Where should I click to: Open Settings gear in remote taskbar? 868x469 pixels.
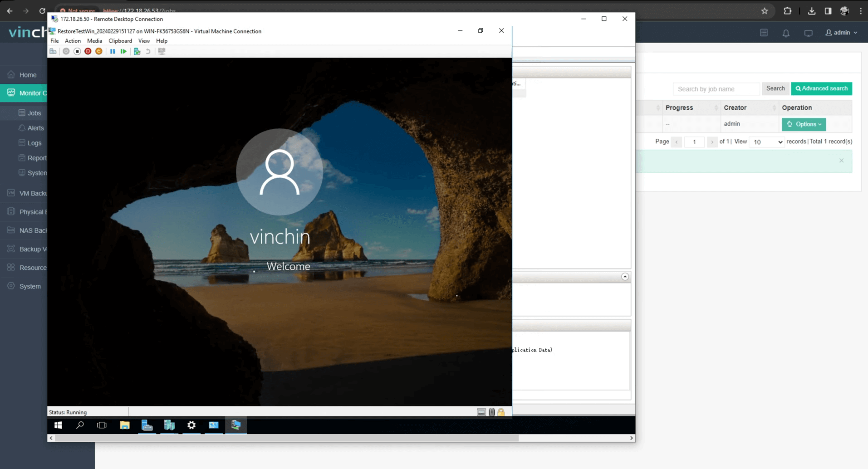[x=191, y=425]
